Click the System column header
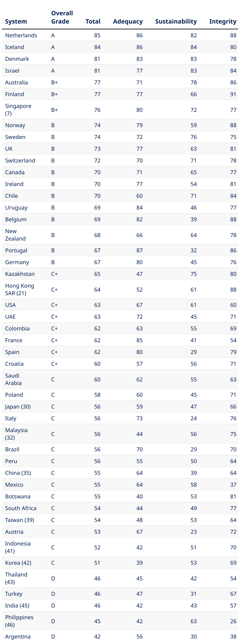The height and width of the screenshot is (644, 240). 16,22
